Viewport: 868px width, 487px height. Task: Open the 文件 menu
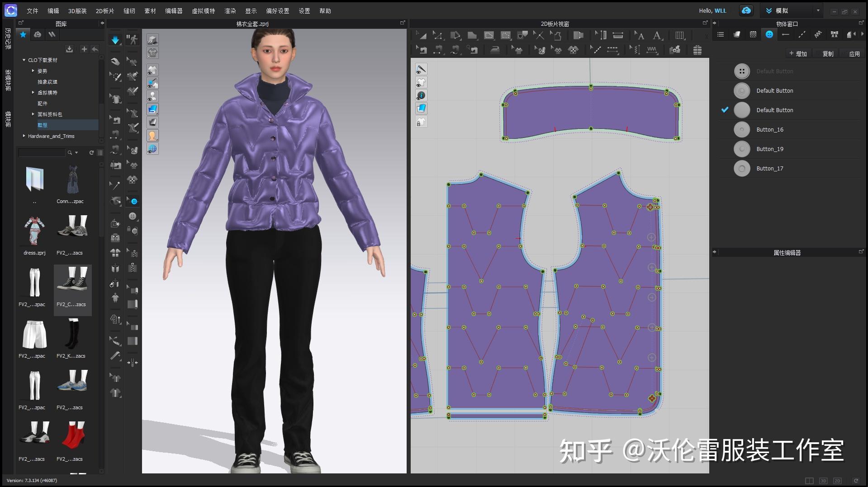tap(32, 11)
